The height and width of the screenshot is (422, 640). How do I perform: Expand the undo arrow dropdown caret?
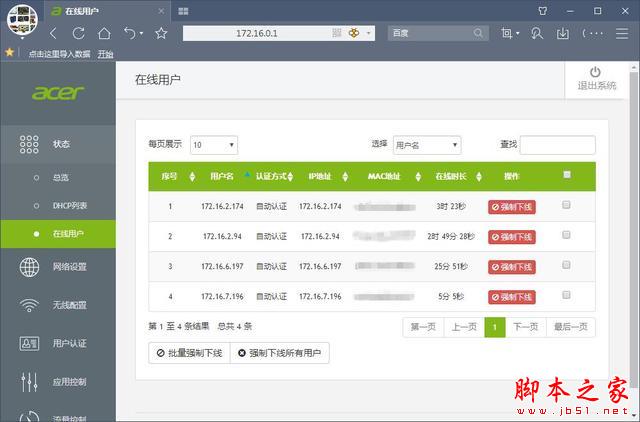click(x=141, y=33)
